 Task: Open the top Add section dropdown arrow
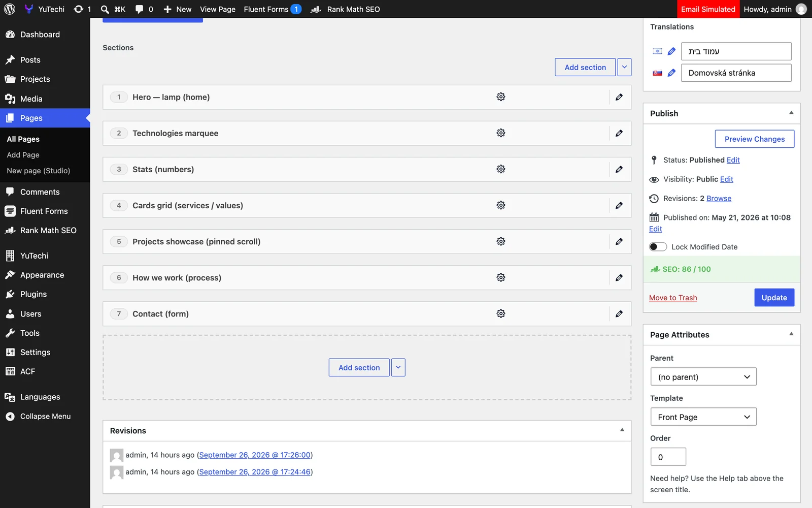click(624, 67)
